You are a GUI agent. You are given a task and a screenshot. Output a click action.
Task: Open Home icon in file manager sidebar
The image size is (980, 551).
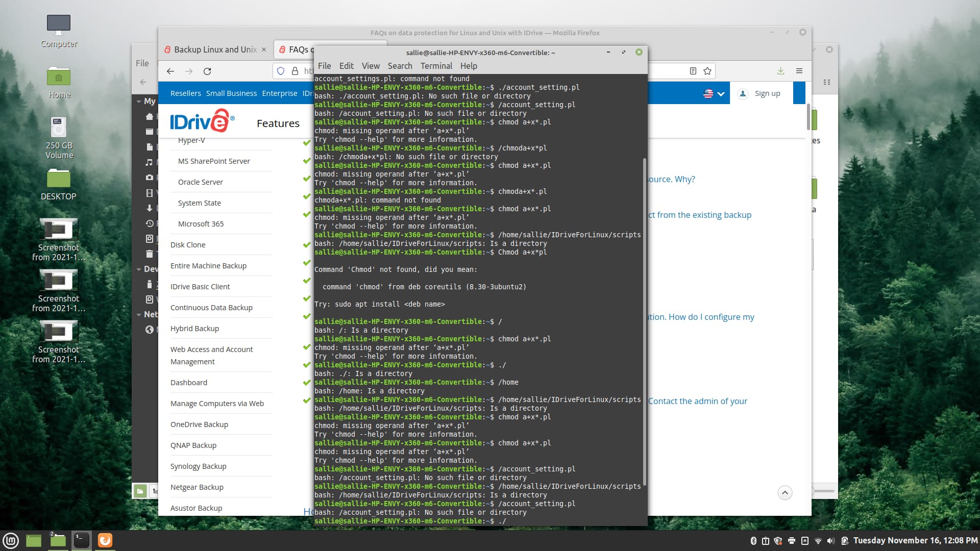[x=149, y=116]
